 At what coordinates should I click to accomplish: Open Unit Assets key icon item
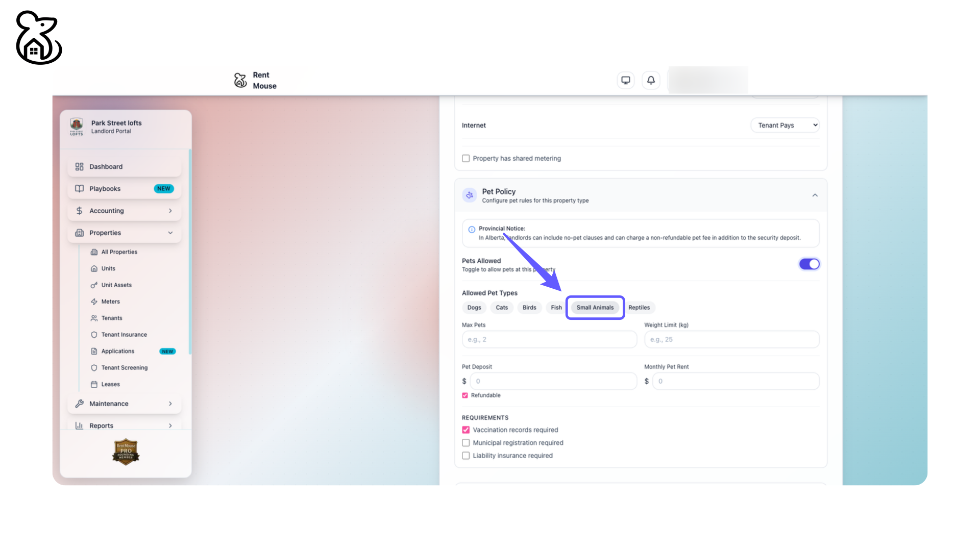coord(94,285)
